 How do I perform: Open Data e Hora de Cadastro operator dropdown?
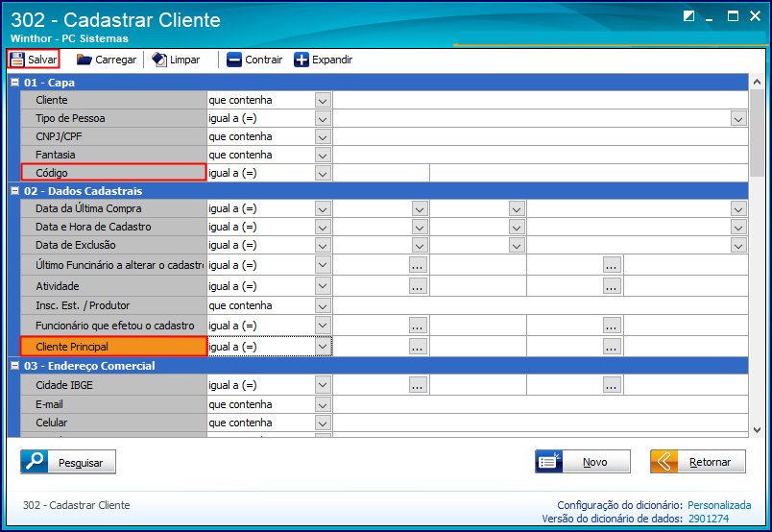tap(323, 227)
